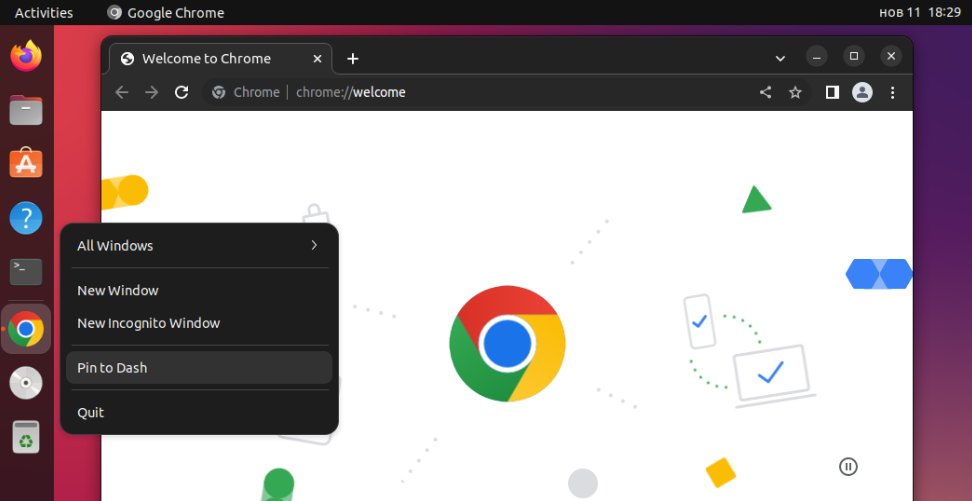The image size is (972, 501).
Task: Expand the All Windows submenu
Action: coord(199,246)
